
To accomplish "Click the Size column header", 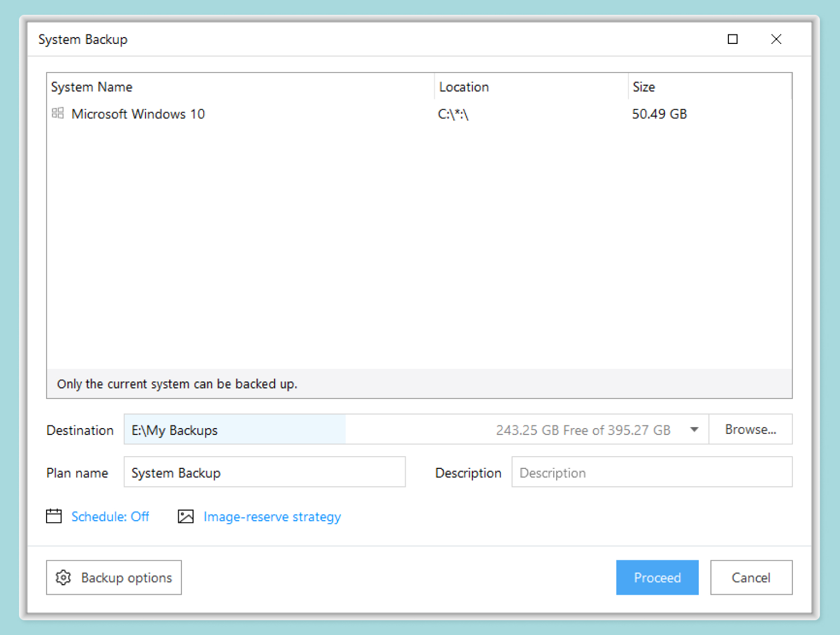I will point(644,87).
